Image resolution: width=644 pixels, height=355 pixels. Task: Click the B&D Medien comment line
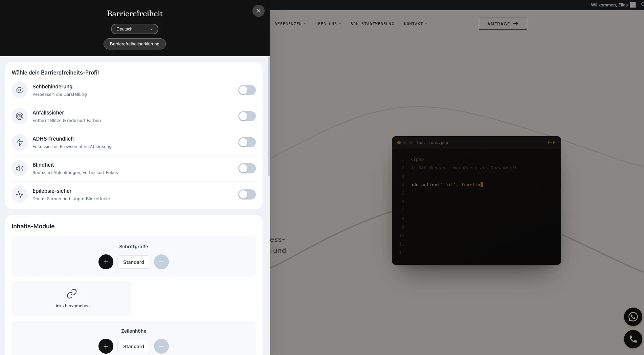[x=464, y=168]
